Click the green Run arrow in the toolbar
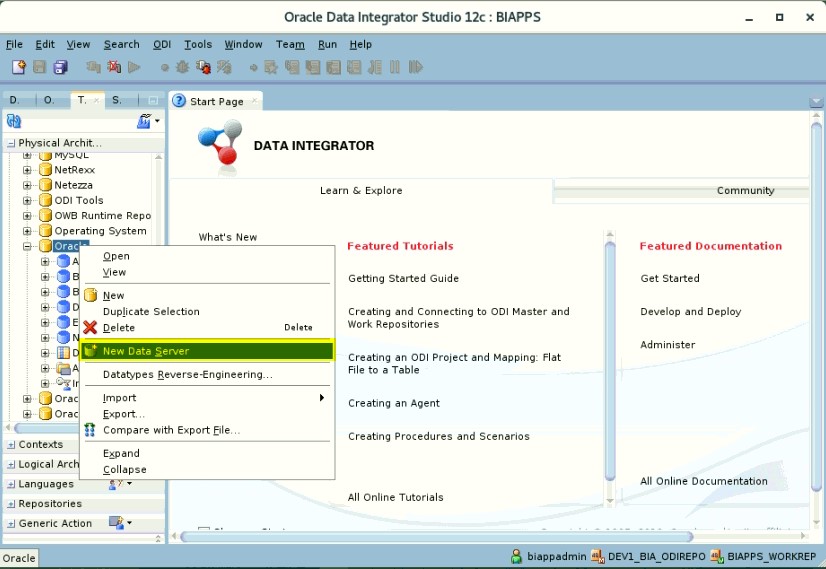 pyautogui.click(x=134, y=67)
